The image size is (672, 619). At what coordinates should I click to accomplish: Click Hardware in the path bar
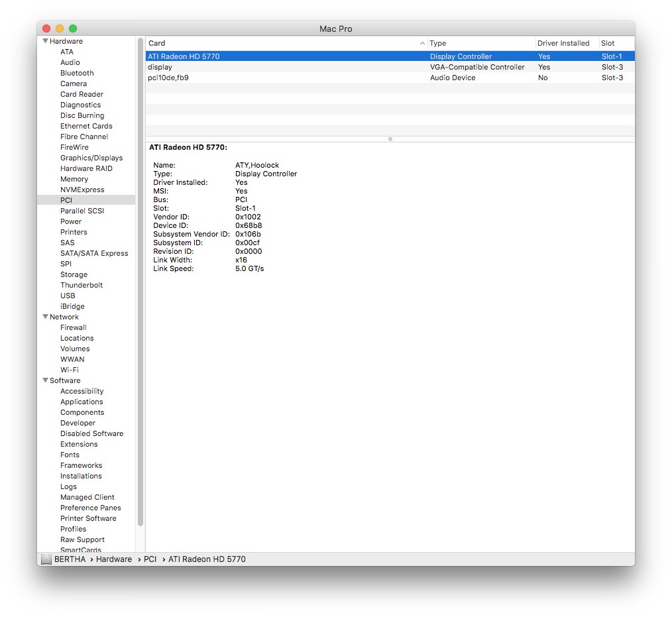113,559
